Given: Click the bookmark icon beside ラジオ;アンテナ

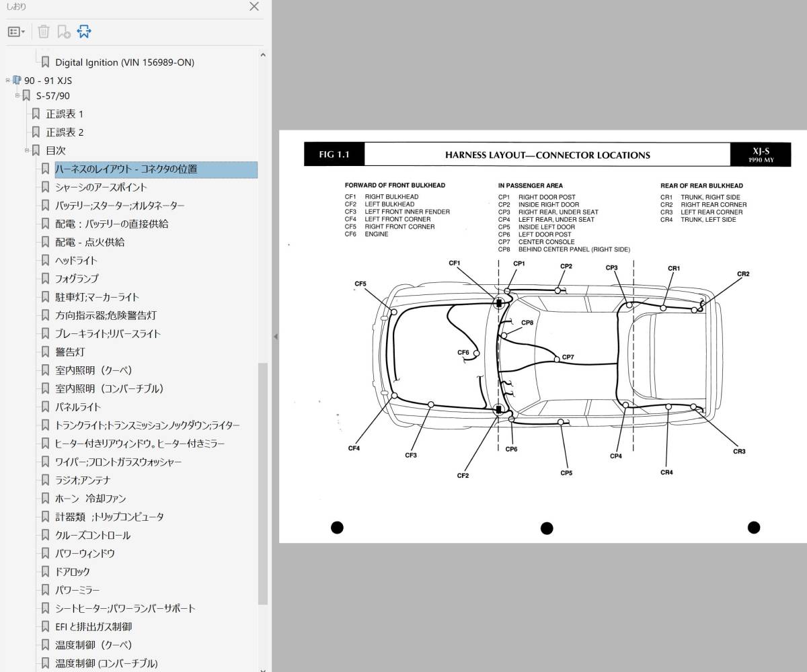Looking at the screenshot, I should coord(45,480).
